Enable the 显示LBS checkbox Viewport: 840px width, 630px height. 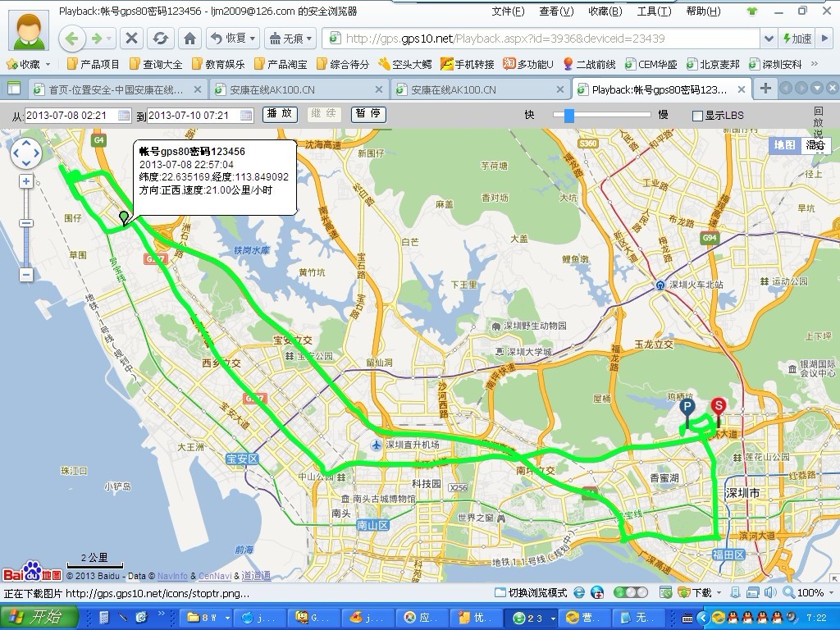click(x=698, y=116)
